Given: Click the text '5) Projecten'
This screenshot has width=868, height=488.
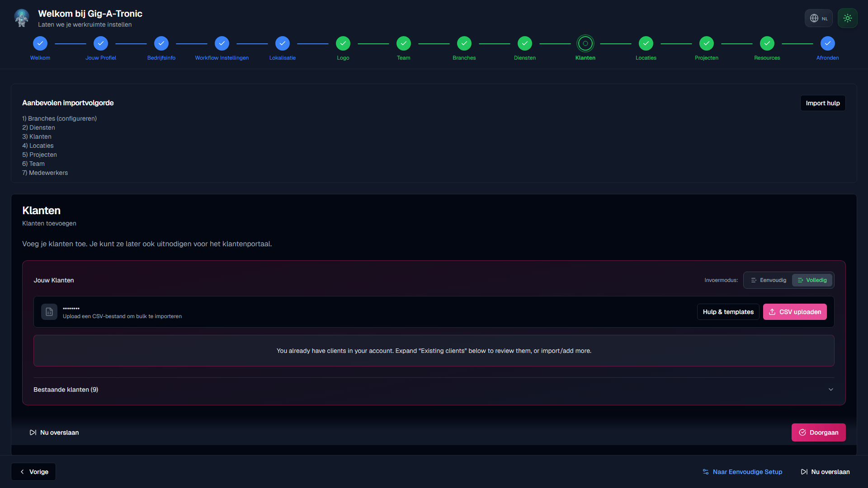Looking at the screenshot, I should (39, 155).
